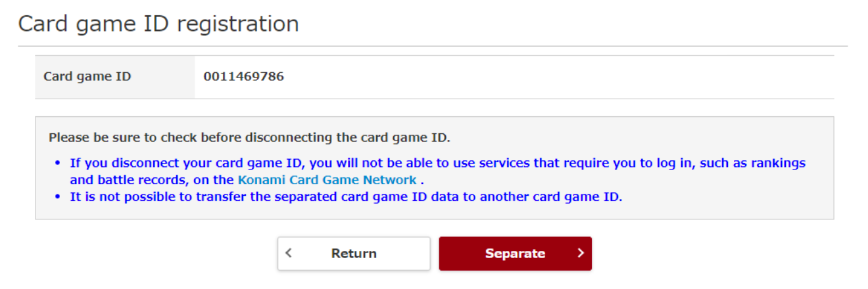Click the "Card game ID registration" heading
This screenshot has width=868, height=289.
coord(158,24)
